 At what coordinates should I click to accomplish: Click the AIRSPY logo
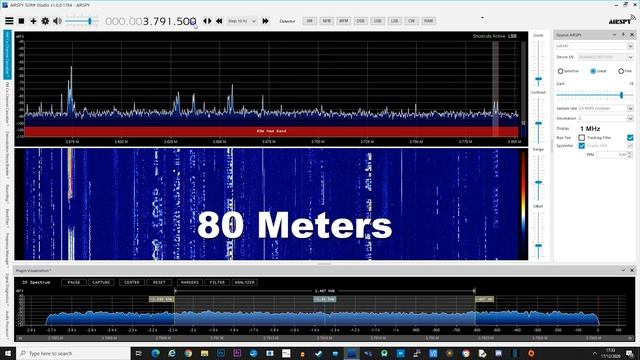pyautogui.click(x=621, y=20)
